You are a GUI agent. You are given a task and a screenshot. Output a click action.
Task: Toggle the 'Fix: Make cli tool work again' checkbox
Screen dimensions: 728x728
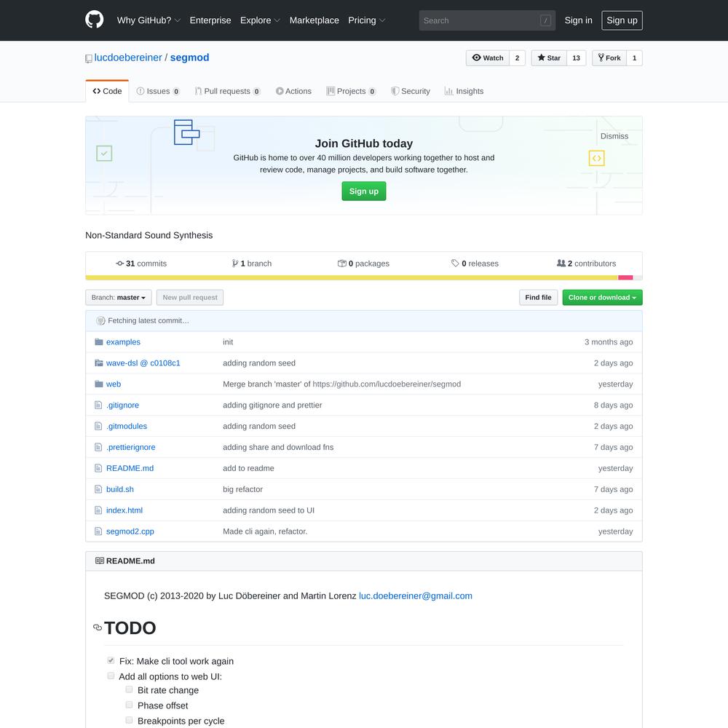(111, 660)
